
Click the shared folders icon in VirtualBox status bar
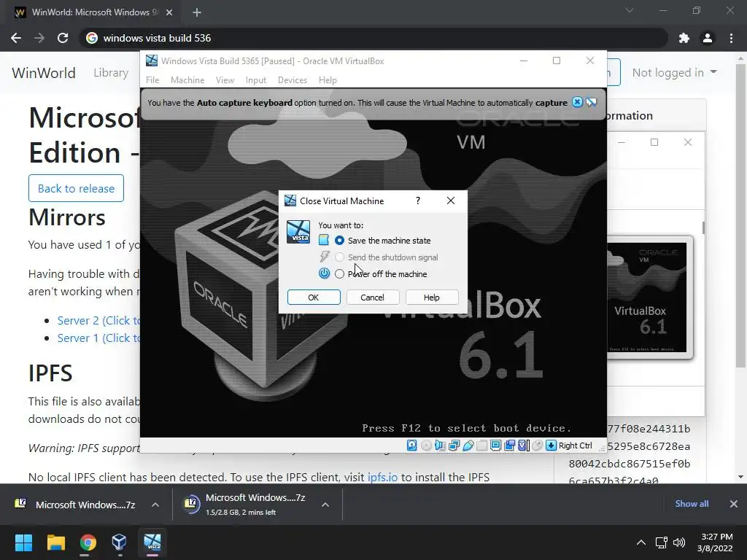click(x=481, y=446)
